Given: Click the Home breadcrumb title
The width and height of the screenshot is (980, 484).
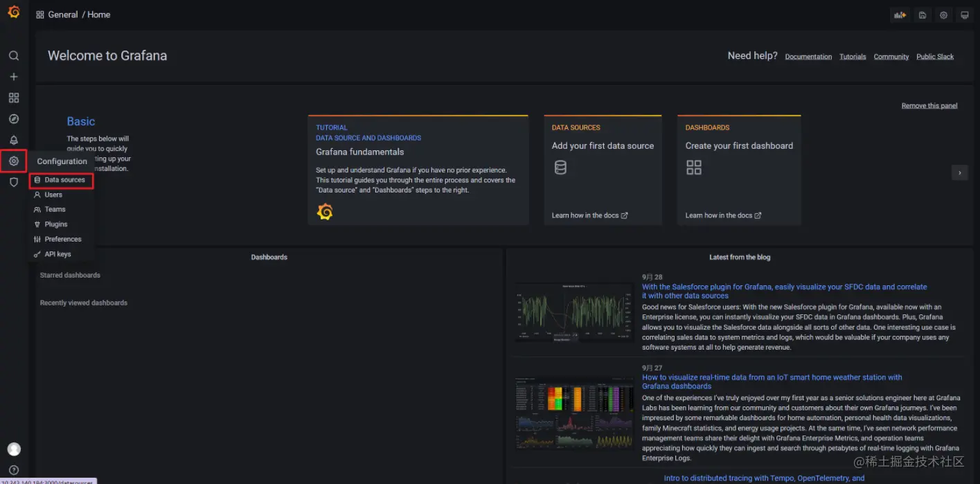Looking at the screenshot, I should pos(99,15).
